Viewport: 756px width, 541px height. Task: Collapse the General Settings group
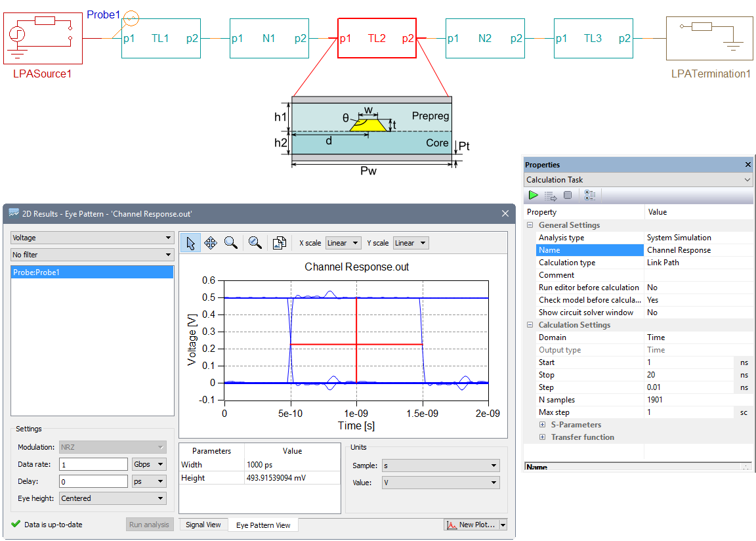tap(530, 225)
